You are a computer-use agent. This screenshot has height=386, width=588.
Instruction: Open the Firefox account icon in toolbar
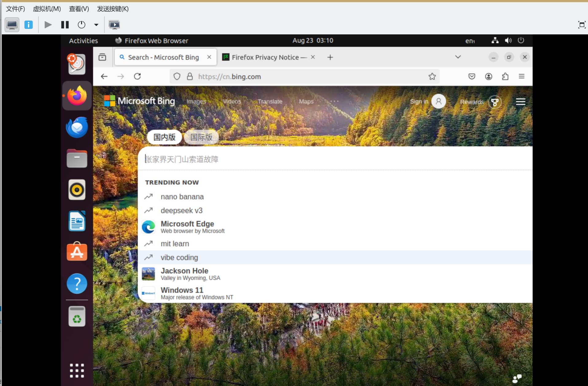[x=488, y=76]
